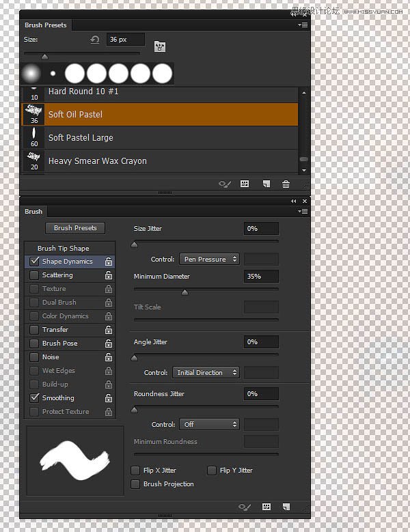The height and width of the screenshot is (532, 410).
Task: Click the Size Jitter 0% field
Action: (261, 229)
